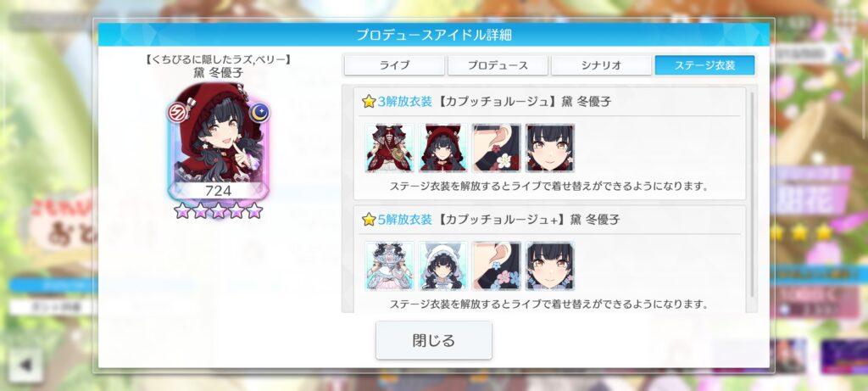This screenshot has width=868, height=391.
Task: Click the moon attribute icon on the card
Action: (x=259, y=113)
